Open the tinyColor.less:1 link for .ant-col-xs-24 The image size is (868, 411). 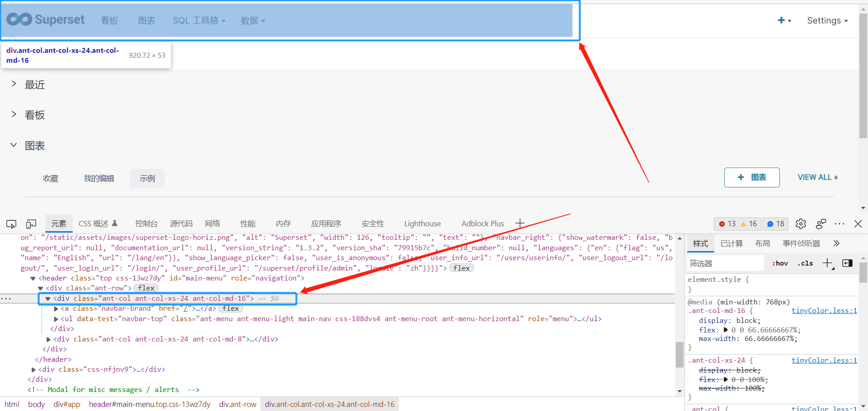coord(824,360)
